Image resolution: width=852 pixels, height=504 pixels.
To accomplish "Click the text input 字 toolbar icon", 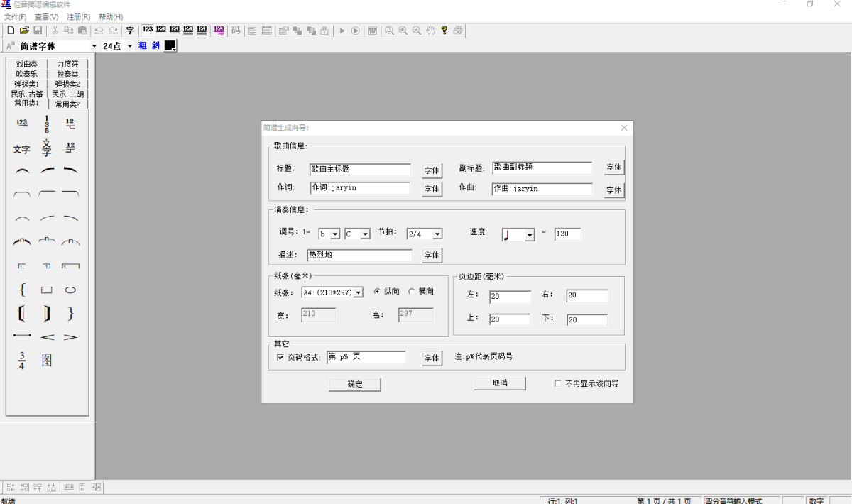I will pos(130,31).
